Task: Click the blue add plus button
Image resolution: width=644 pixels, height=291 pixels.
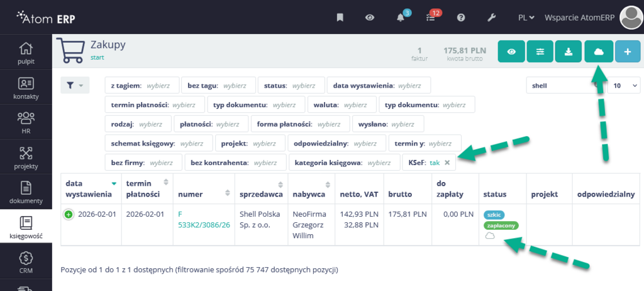Action: (x=627, y=52)
